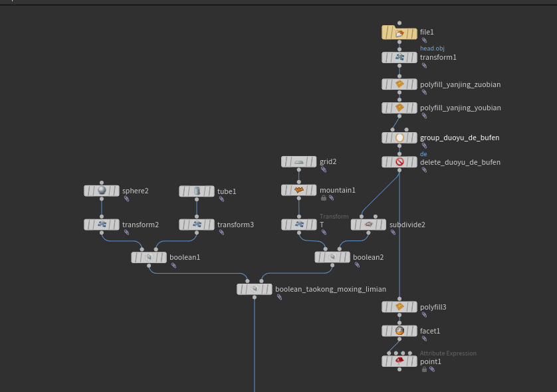Click the T transform node icon
Screen dimensions: 557x392
[x=298, y=225]
